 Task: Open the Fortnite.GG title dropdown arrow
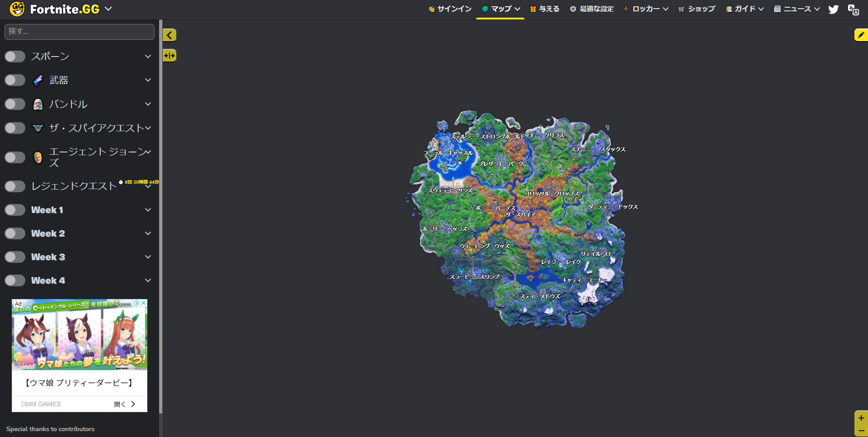coord(108,9)
